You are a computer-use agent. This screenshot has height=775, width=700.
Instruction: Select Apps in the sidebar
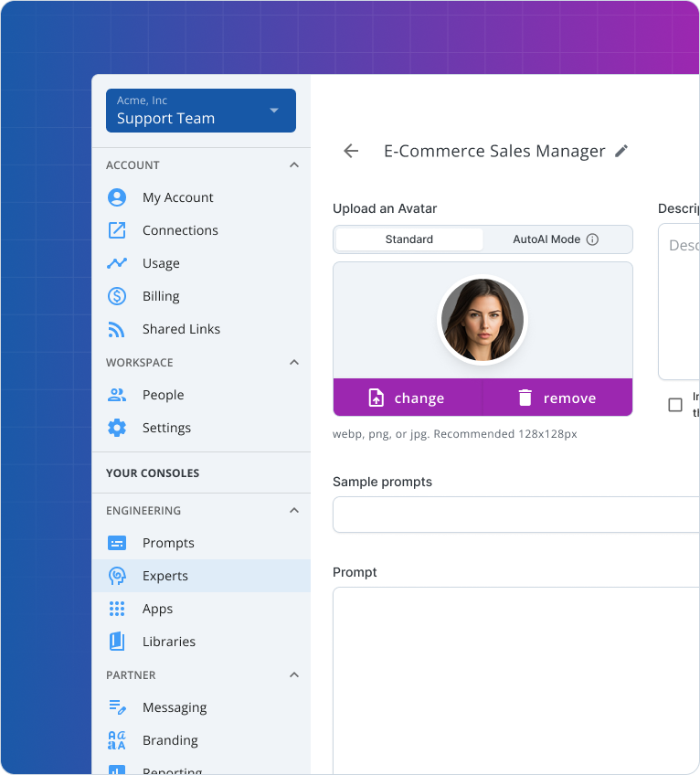coord(157,609)
